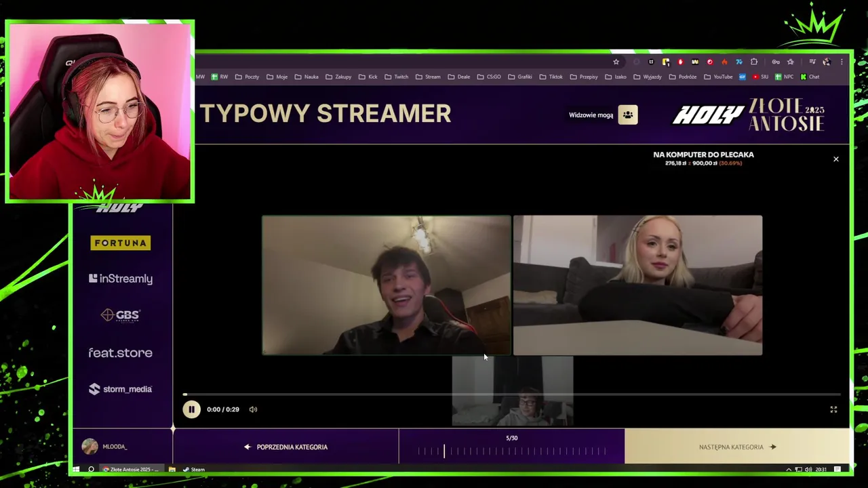Click the TYPOWY STREAMER heading
The height and width of the screenshot is (488, 868).
point(325,113)
